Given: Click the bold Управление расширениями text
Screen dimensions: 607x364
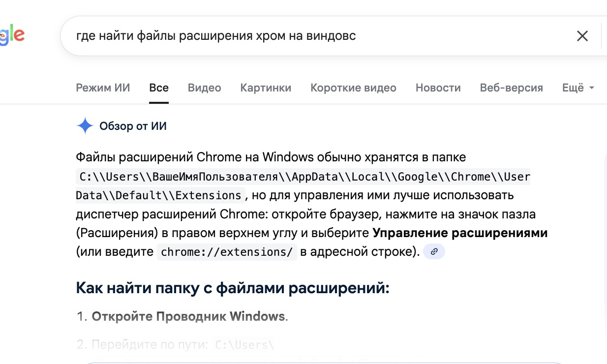Looking at the screenshot, I should pos(460,233).
